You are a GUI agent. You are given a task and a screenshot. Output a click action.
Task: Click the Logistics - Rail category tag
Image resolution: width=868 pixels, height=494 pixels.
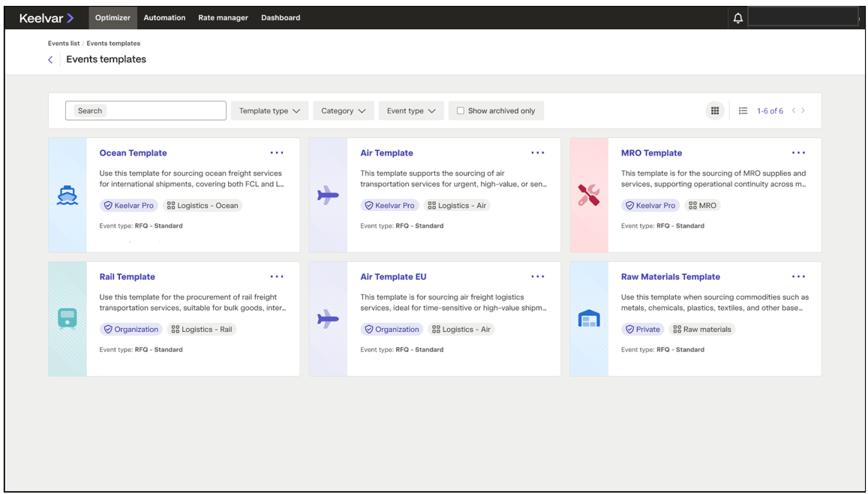point(202,329)
